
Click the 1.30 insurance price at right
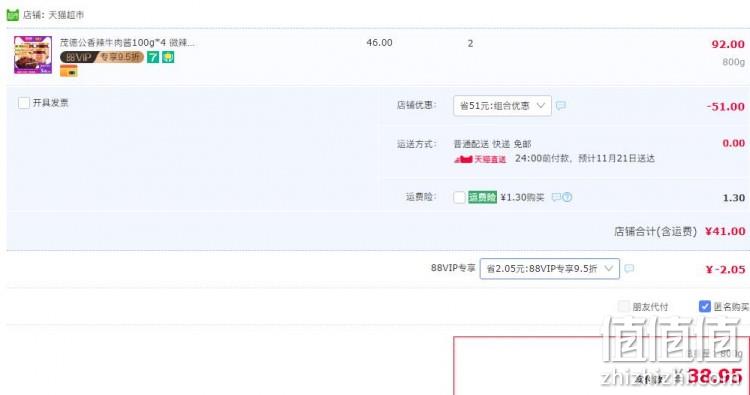point(734,198)
